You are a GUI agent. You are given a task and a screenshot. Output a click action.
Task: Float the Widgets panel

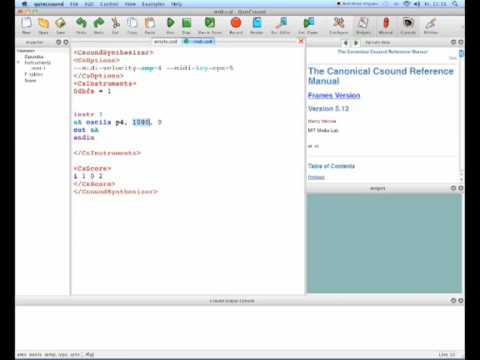(x=453, y=188)
